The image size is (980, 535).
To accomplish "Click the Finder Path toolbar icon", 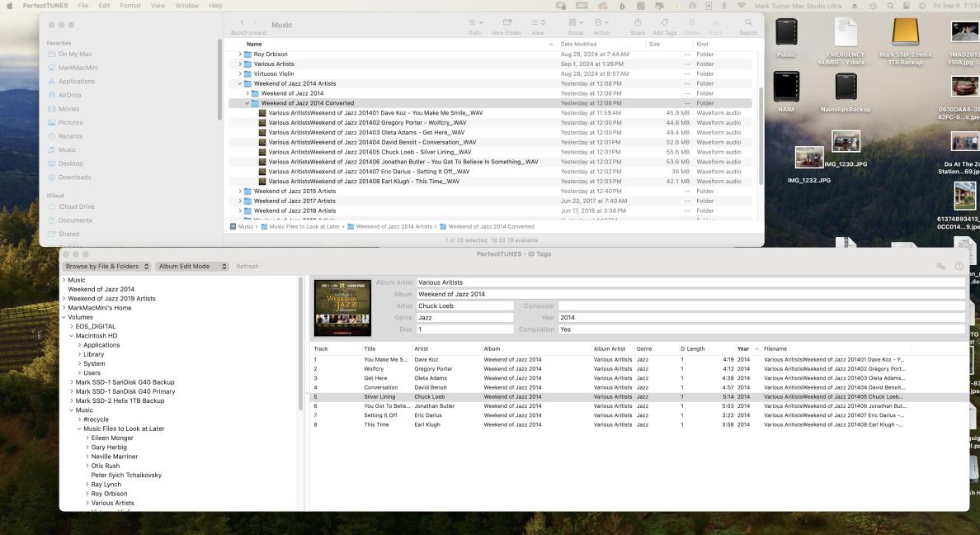I will tap(475, 22).
